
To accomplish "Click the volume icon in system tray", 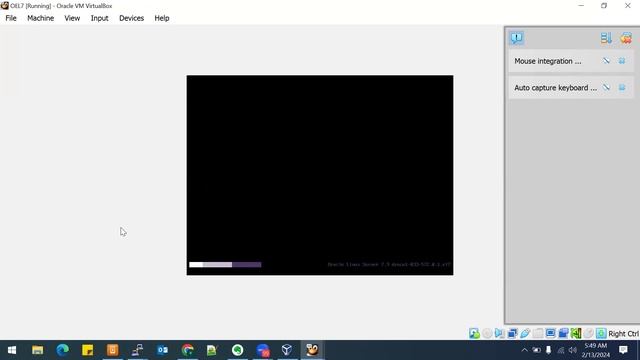I will [573, 350].
